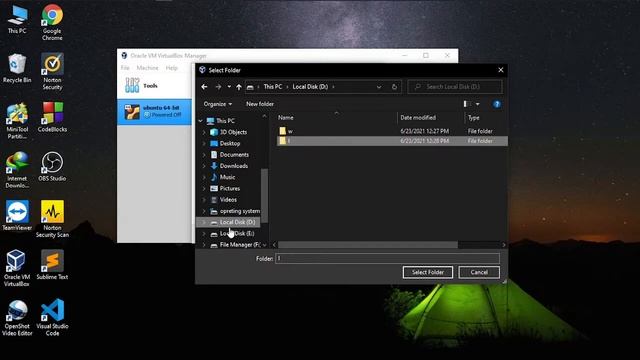640x360 pixels.
Task: Select Videos in navigation tree
Action: (228, 200)
